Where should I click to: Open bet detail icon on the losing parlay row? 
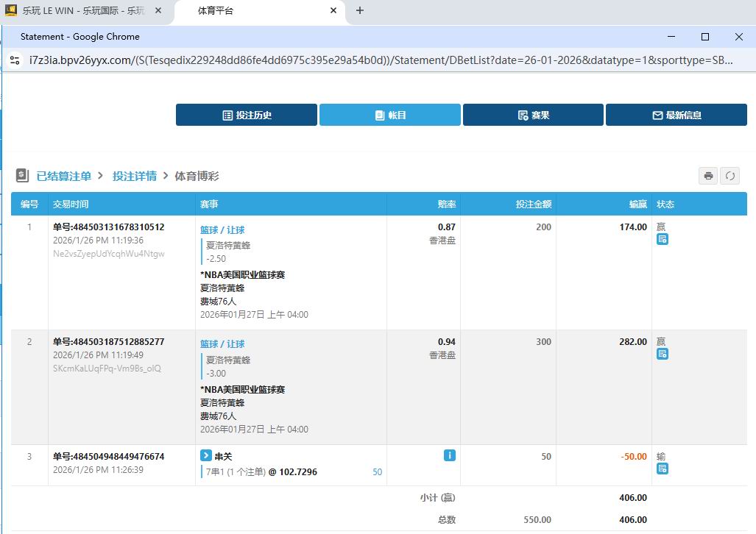663,469
